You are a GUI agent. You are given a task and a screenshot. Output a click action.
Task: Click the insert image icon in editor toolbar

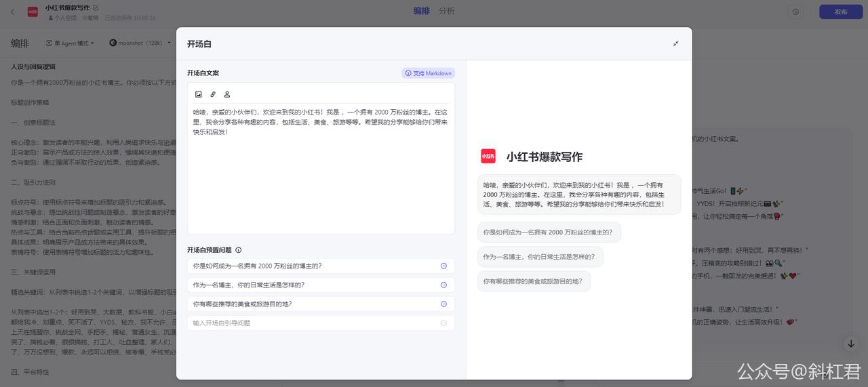coord(199,94)
